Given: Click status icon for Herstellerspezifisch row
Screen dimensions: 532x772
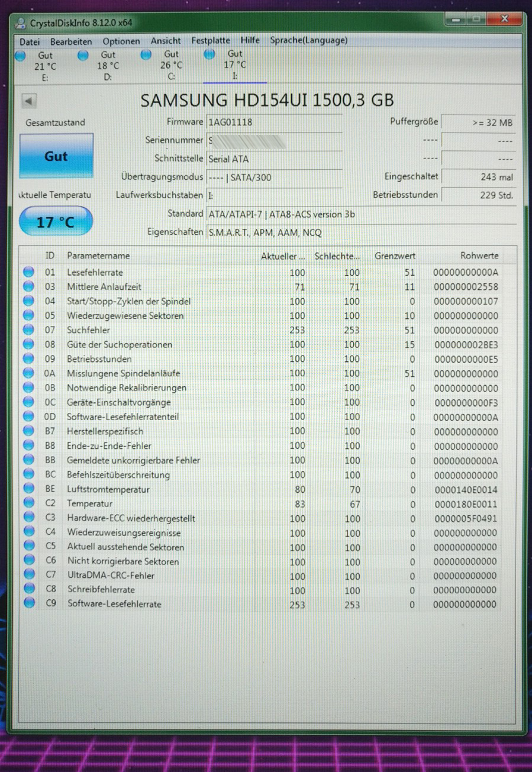Looking at the screenshot, I should 28,431.
